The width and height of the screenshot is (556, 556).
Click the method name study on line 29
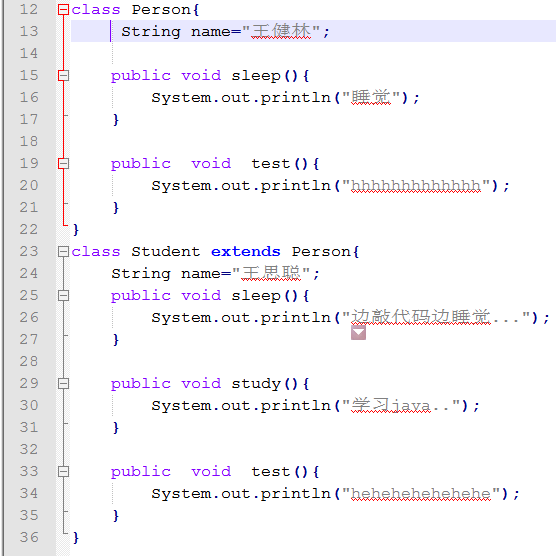(256, 384)
